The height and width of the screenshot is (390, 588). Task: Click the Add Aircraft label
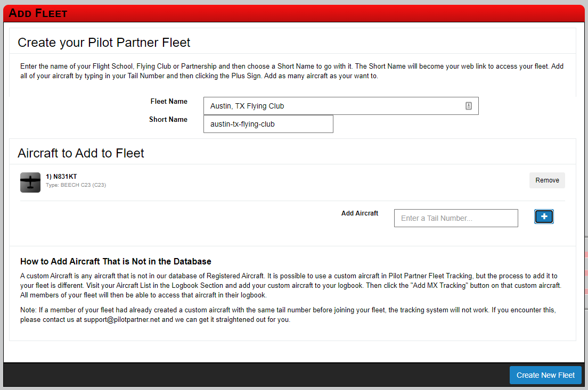coord(360,213)
